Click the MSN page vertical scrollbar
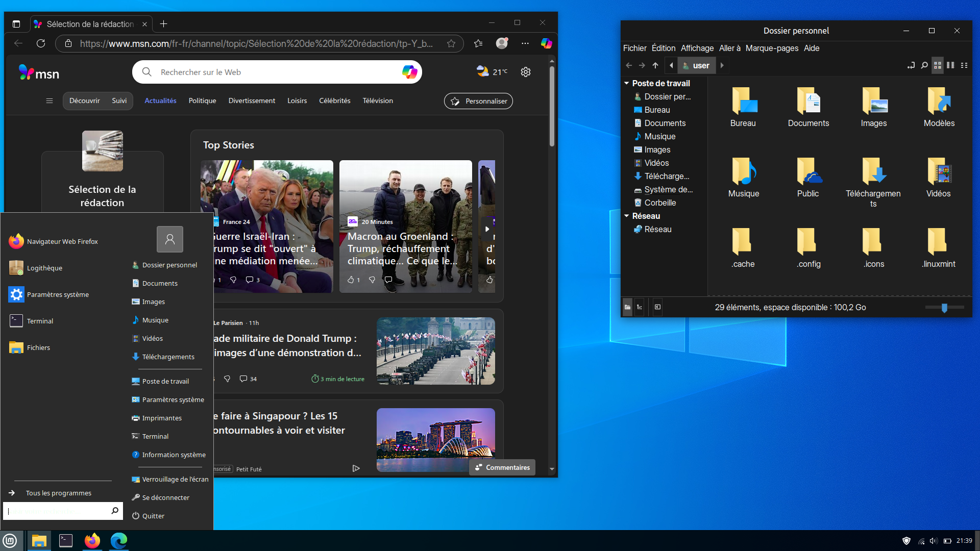Screen dimensions: 980x551 pos(552,106)
